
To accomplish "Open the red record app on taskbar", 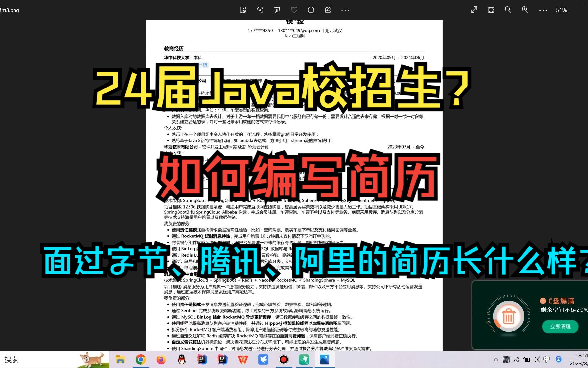I will coord(284,359).
